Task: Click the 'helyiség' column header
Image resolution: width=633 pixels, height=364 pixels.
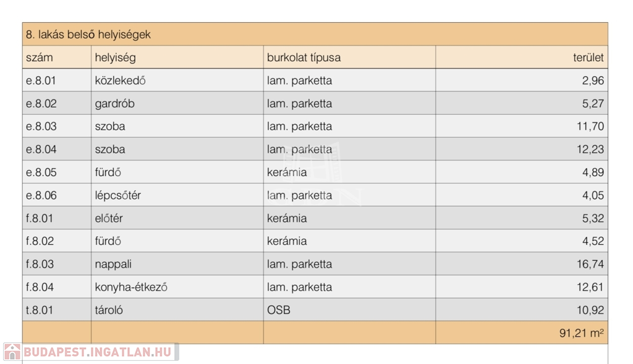Action: [x=115, y=57]
